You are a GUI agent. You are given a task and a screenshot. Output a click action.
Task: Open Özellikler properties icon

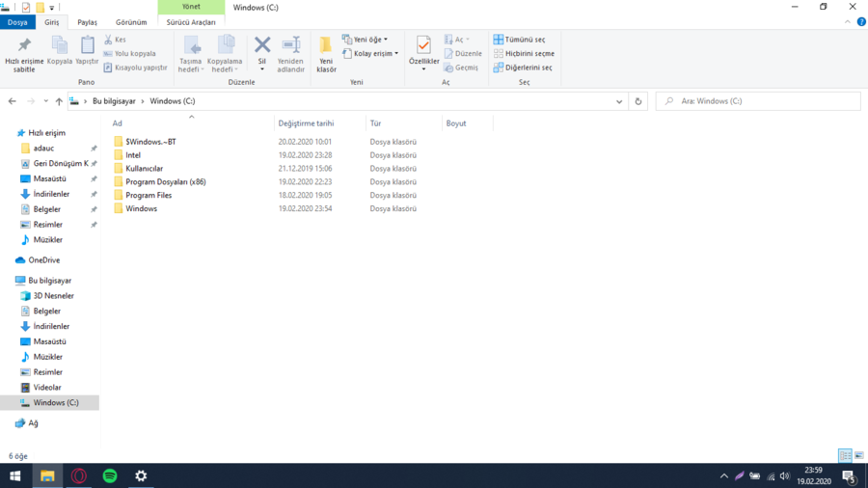423,46
